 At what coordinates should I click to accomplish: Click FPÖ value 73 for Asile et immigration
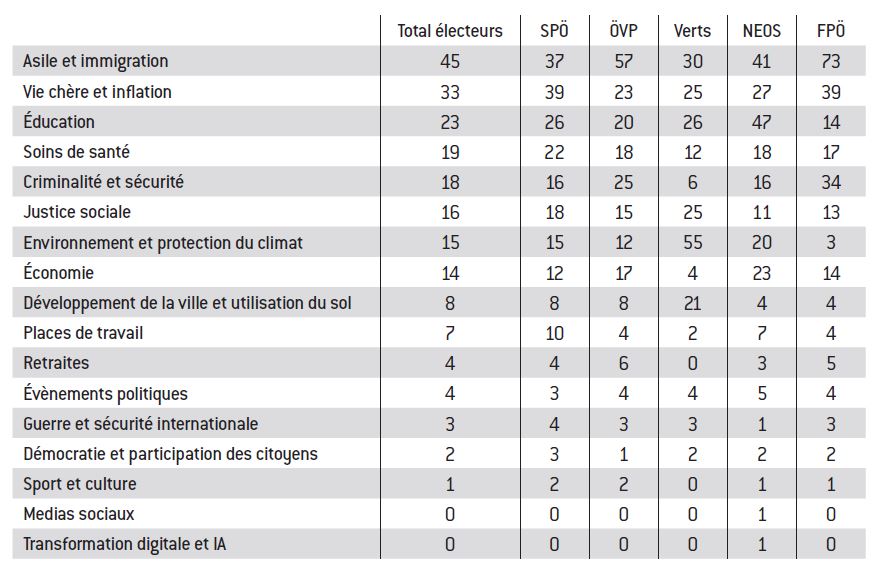[830, 61]
